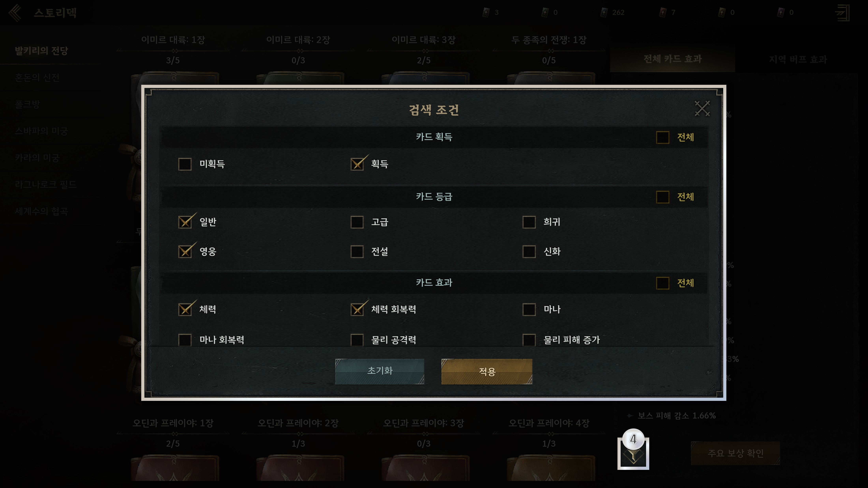The height and width of the screenshot is (488, 868).
Task: Click the 주요 보상 확인 button
Action: click(735, 453)
